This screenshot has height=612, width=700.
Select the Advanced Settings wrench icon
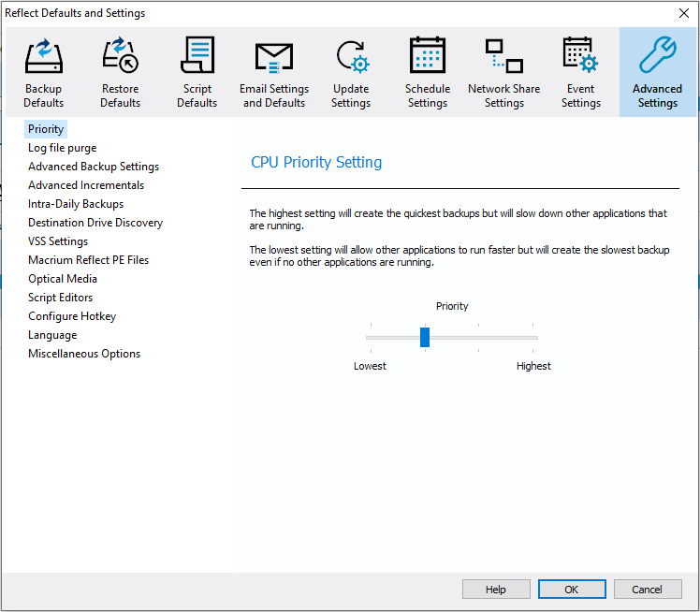coord(657,55)
